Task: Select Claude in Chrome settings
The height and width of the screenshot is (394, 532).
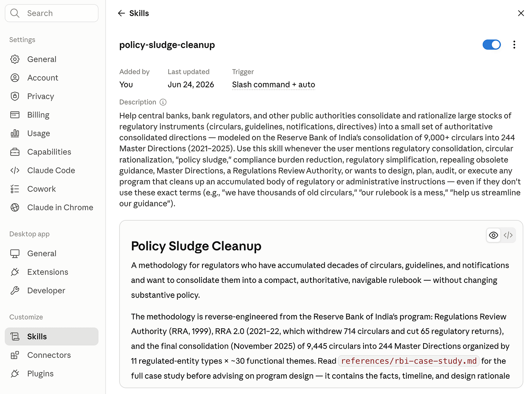Action: tap(52, 207)
